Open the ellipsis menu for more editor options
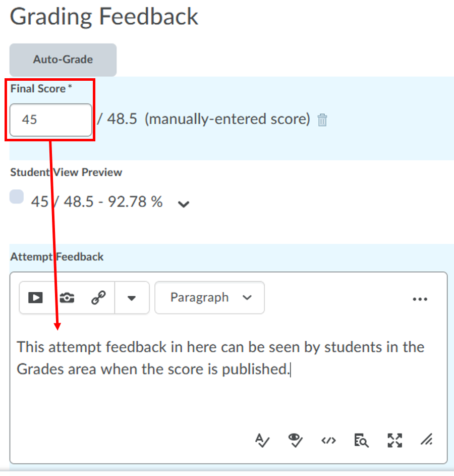The width and height of the screenshot is (454, 476). pyautogui.click(x=420, y=299)
